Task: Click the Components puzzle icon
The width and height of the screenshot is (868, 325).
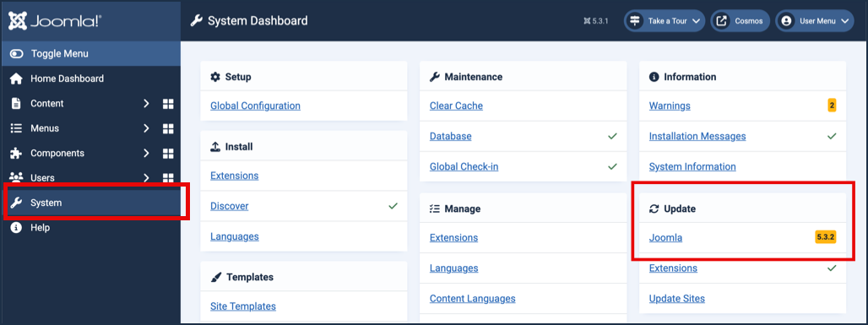Action: click(17, 154)
